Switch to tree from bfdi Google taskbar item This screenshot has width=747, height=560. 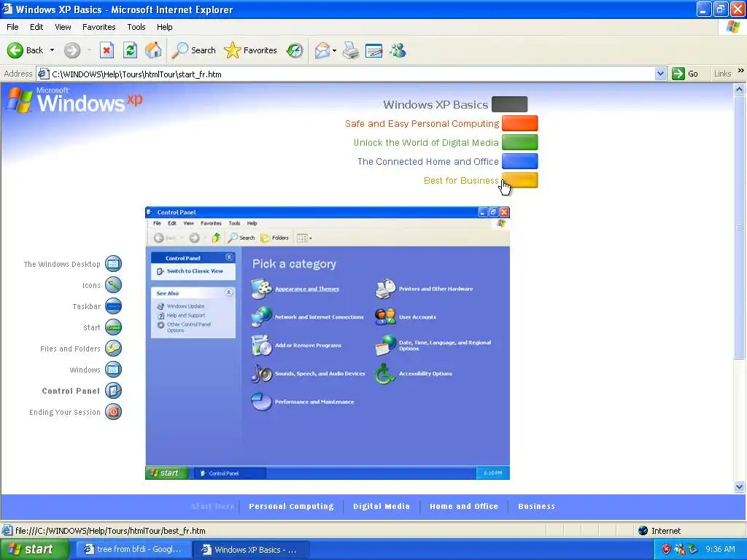(133, 550)
